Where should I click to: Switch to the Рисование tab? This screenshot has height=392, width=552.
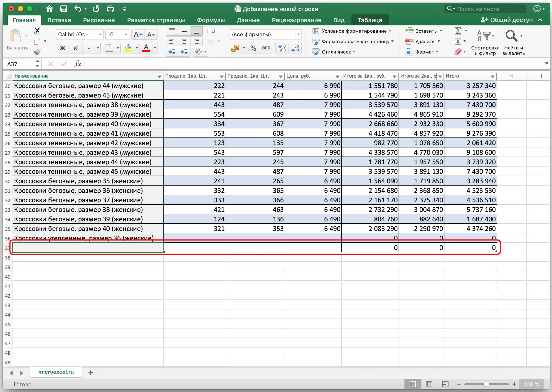pyautogui.click(x=99, y=20)
